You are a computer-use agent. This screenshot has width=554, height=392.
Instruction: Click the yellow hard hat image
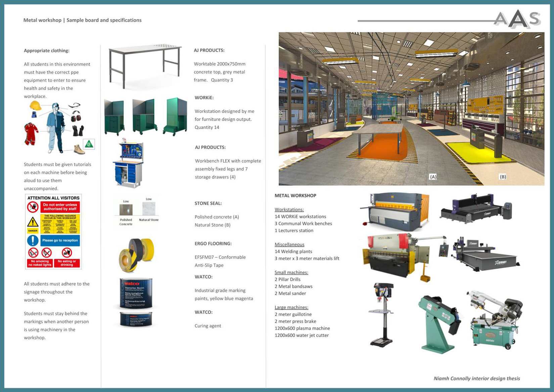pyautogui.click(x=35, y=106)
